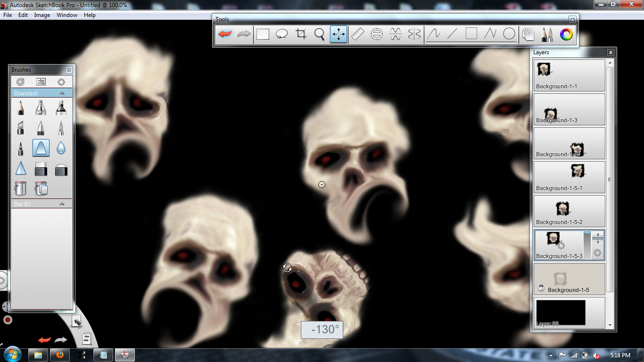
Task: Click the rotation handle on the skull
Action: tap(287, 268)
